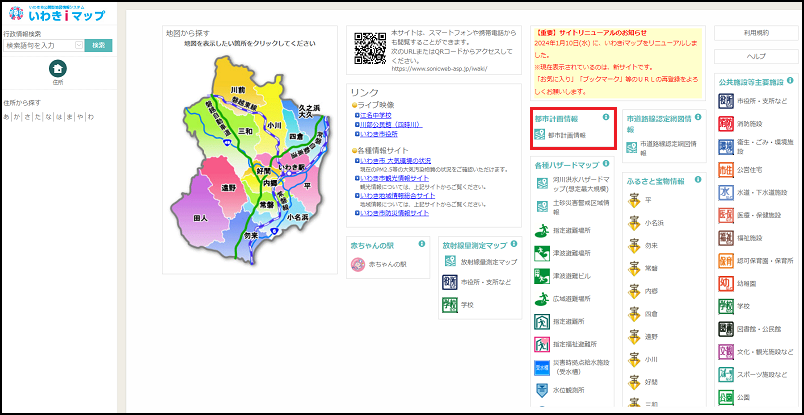Click info icon beside 各種ハザードマップ heading

606,164
